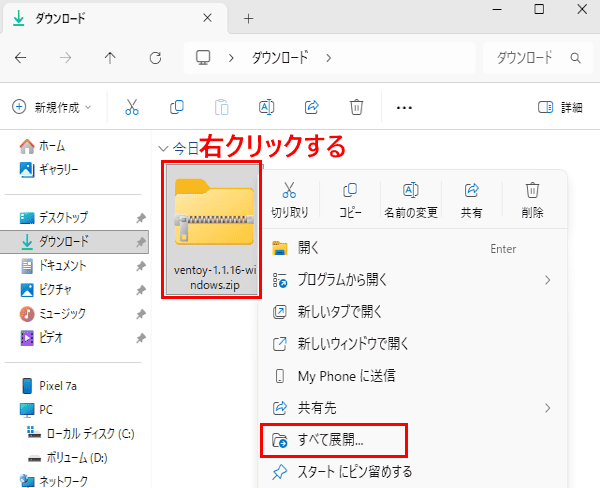Click the toolbar Share icon

[311, 107]
